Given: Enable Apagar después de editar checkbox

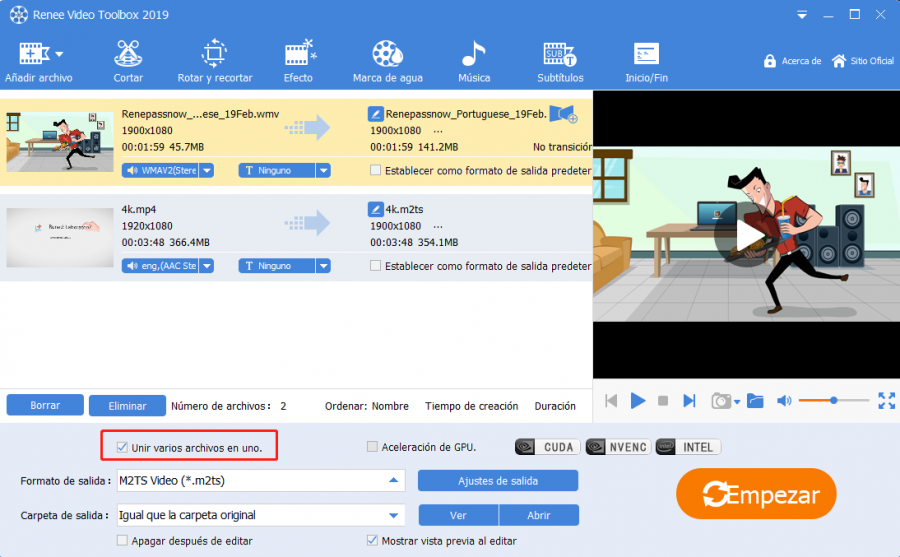Looking at the screenshot, I should pyautogui.click(x=122, y=540).
